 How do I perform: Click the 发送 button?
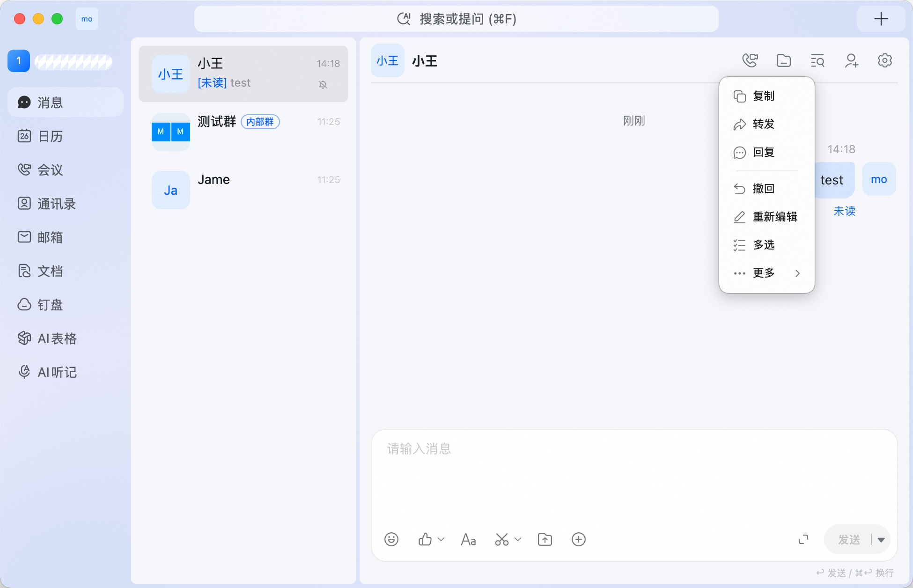[849, 540]
